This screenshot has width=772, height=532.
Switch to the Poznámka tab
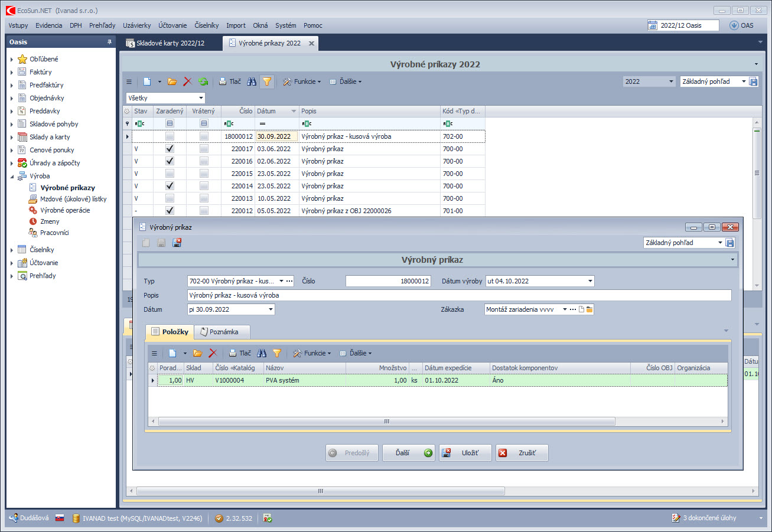click(222, 332)
